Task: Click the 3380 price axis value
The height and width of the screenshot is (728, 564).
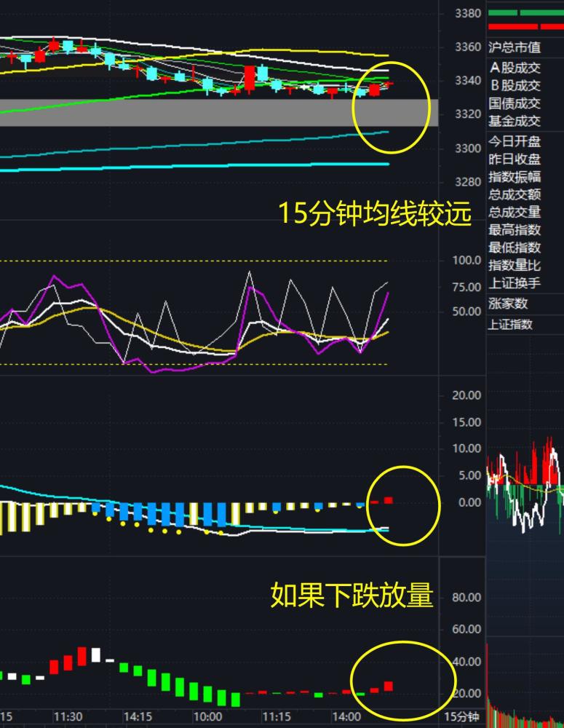Action: coord(468,13)
